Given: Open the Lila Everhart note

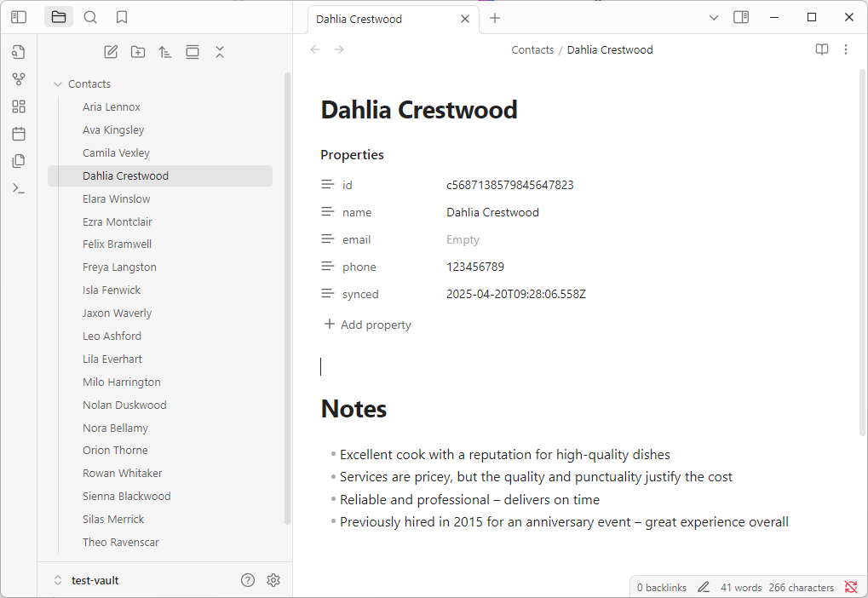Looking at the screenshot, I should click(x=112, y=359).
